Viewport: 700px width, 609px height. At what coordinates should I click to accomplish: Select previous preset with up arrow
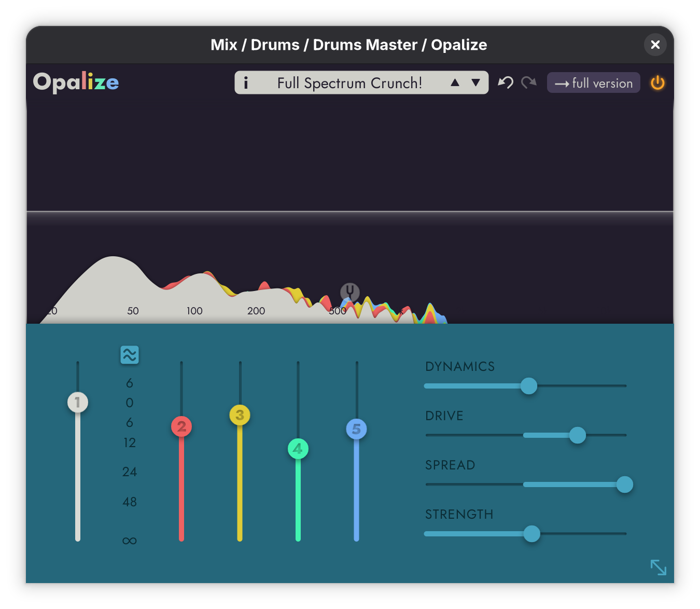[x=455, y=83]
